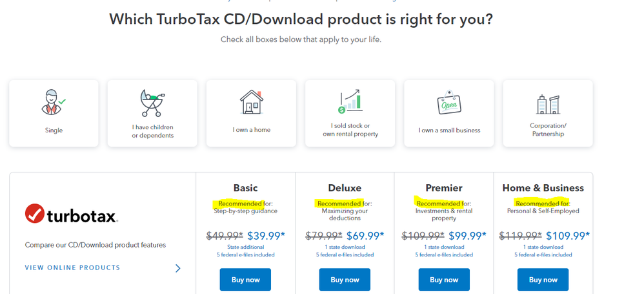Screen dimensions: 644x294
Task: Select the Deluxe product heading
Action: click(345, 188)
